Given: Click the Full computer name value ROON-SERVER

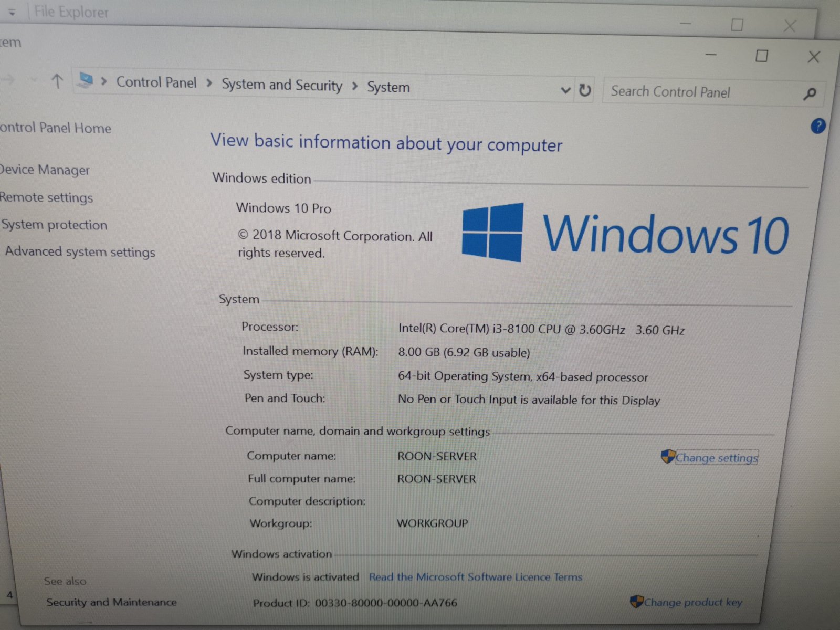Looking at the screenshot, I should [436, 479].
